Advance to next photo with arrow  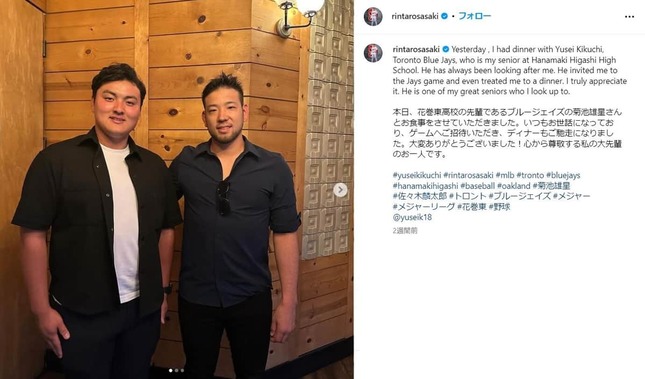pos(340,190)
